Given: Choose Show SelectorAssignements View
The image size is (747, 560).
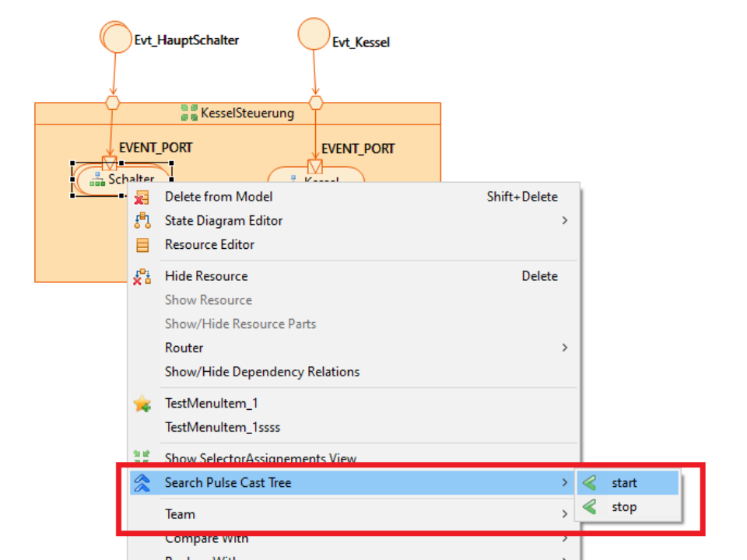Looking at the screenshot, I should [261, 458].
